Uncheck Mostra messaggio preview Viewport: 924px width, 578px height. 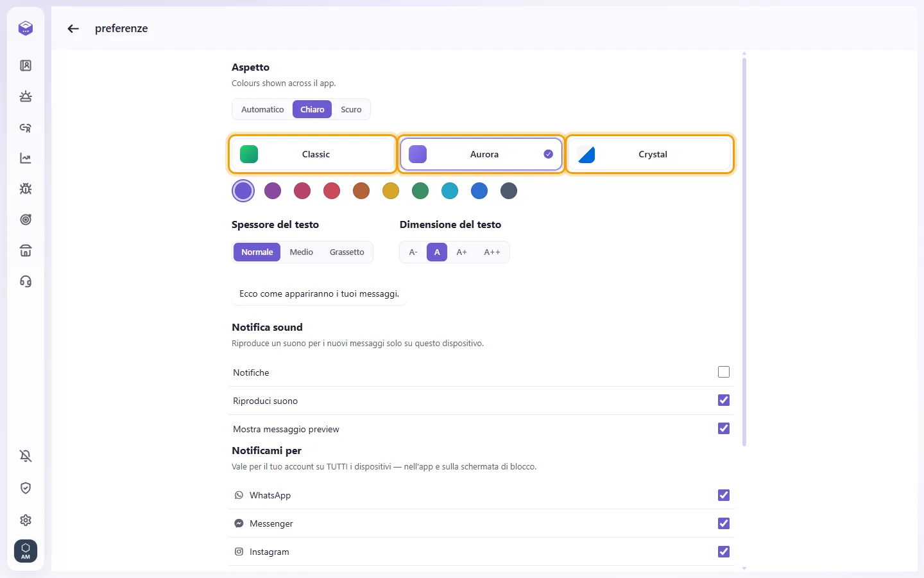click(724, 428)
